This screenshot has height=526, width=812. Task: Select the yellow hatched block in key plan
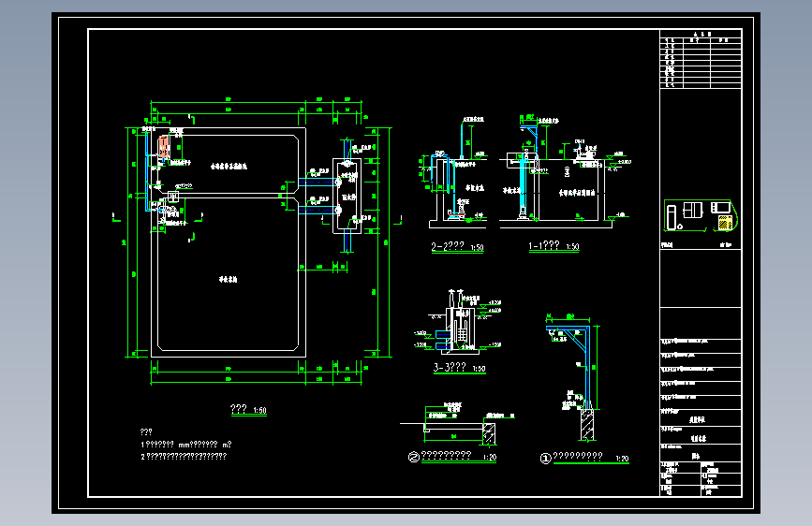tap(725, 223)
